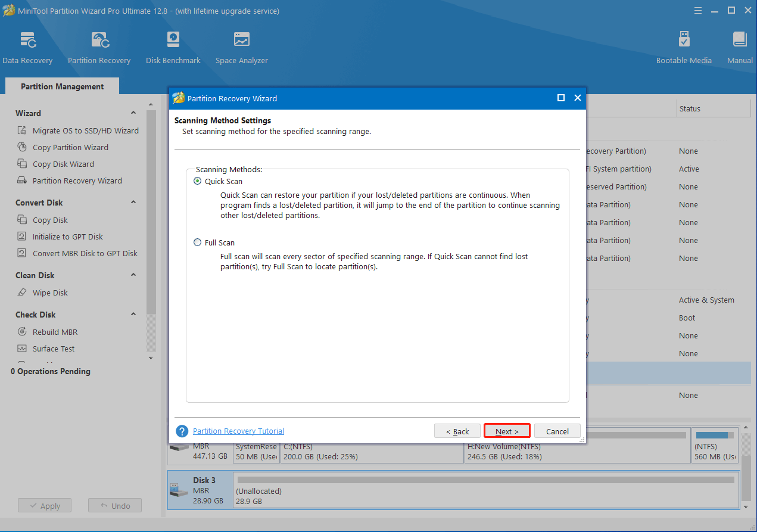Image resolution: width=757 pixels, height=532 pixels.
Task: Select the 560 MB NTFS partition block
Action: tap(715, 446)
